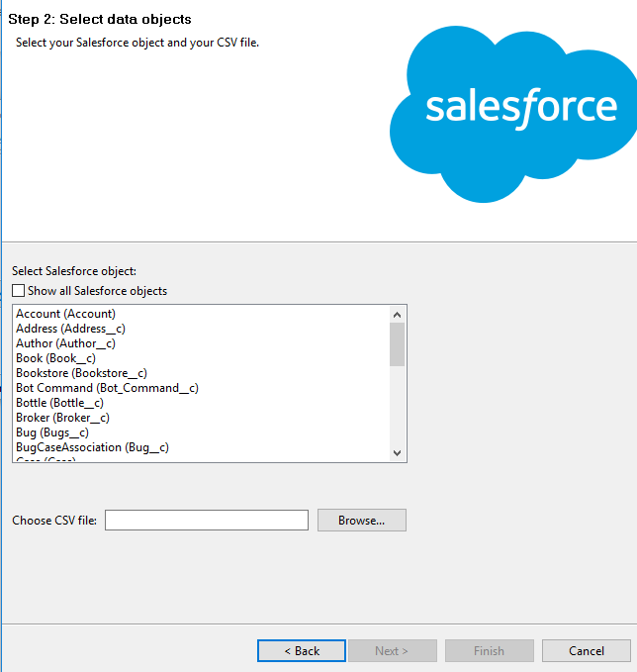Enable Show all Salesforce objects checkbox

(19, 291)
